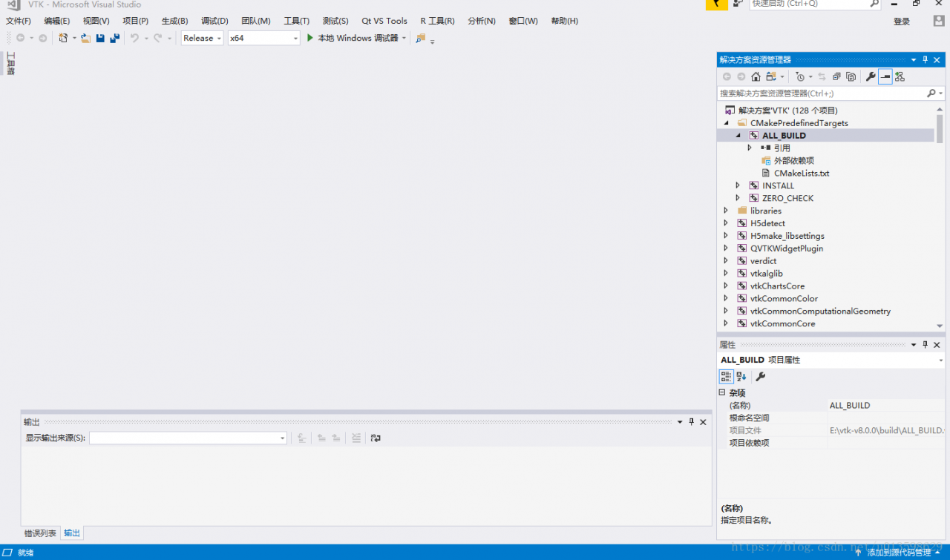Click the Property Pages wrench icon

[760, 377]
